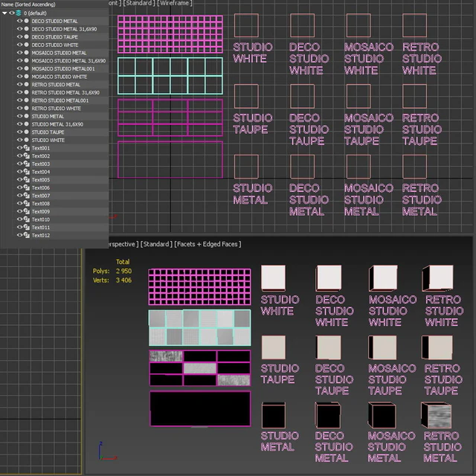The width and height of the screenshot is (476, 476).
Task: Click the shape icon beside Text001
Action: point(27,148)
